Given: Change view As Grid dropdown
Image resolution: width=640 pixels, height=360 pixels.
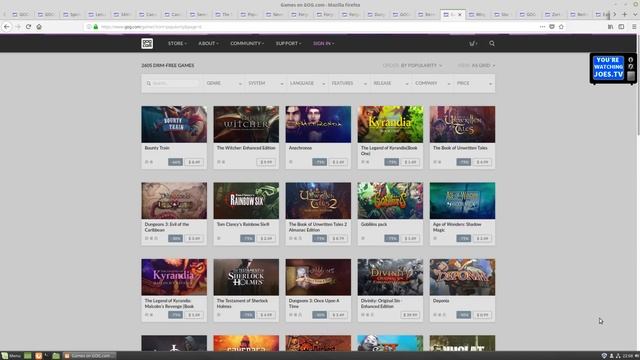Looking at the screenshot, I should (476, 65).
